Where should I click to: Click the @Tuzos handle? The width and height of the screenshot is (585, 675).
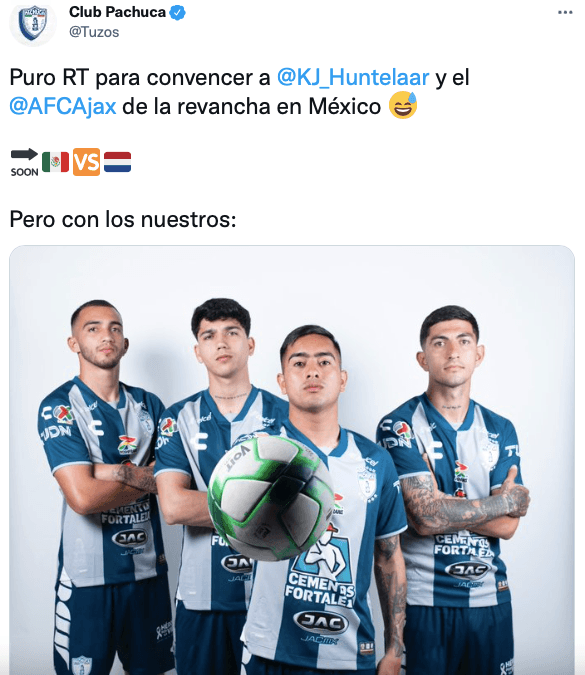click(x=94, y=32)
